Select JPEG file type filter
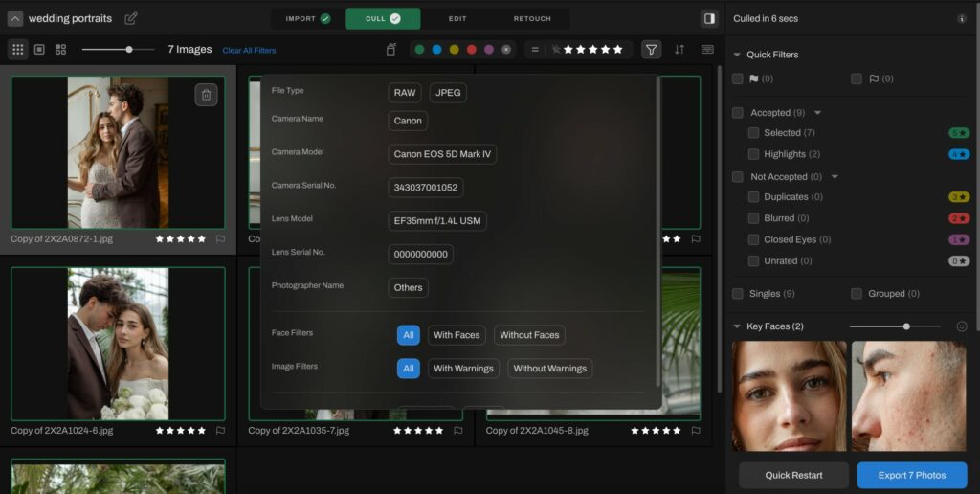 point(448,93)
